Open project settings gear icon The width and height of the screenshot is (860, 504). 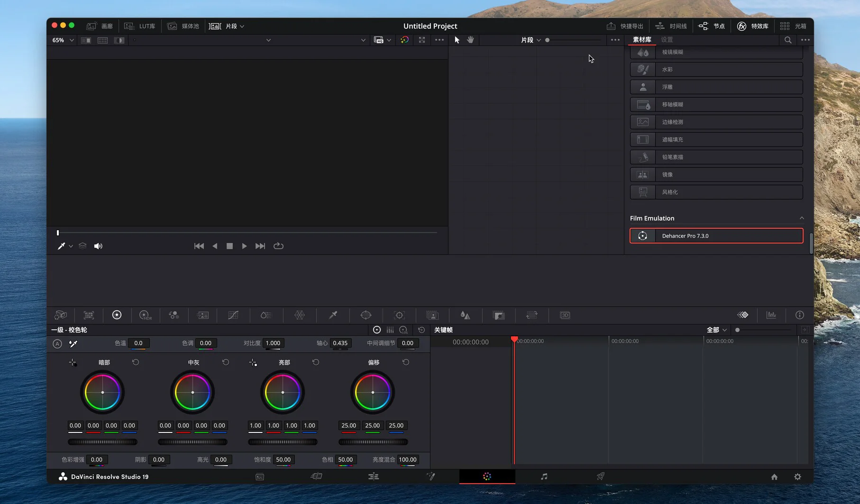(797, 477)
